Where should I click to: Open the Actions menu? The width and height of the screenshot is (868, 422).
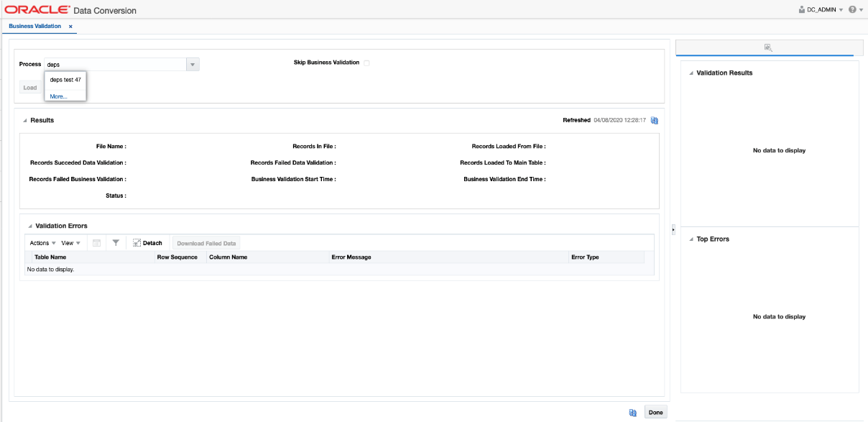coord(42,243)
